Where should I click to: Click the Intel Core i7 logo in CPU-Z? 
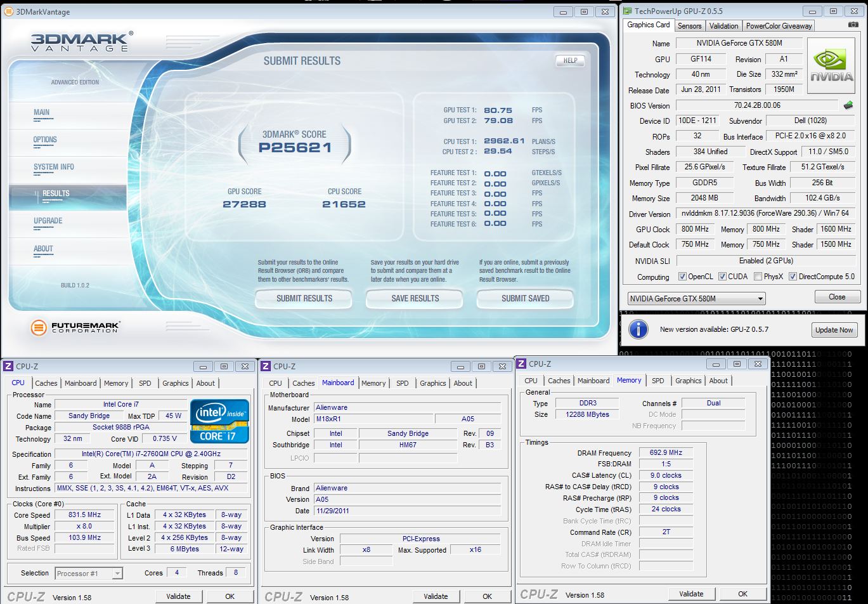coord(219,421)
